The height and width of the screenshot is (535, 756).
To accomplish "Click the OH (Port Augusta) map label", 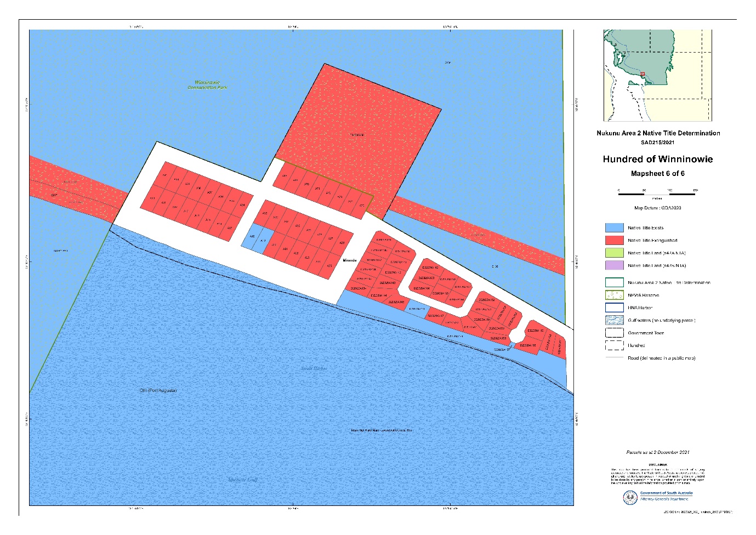I will (158, 390).
